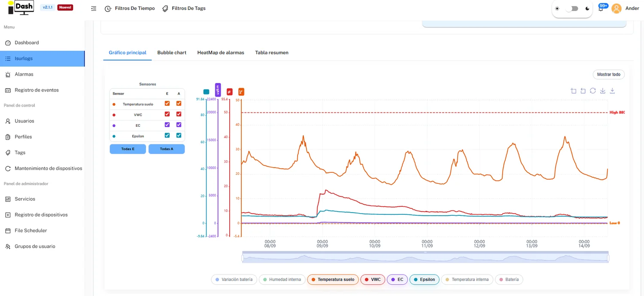Image resolution: width=644 pixels, height=296 pixels.
Task: Hide Temperatura suelo legend series
Action: tap(333, 280)
